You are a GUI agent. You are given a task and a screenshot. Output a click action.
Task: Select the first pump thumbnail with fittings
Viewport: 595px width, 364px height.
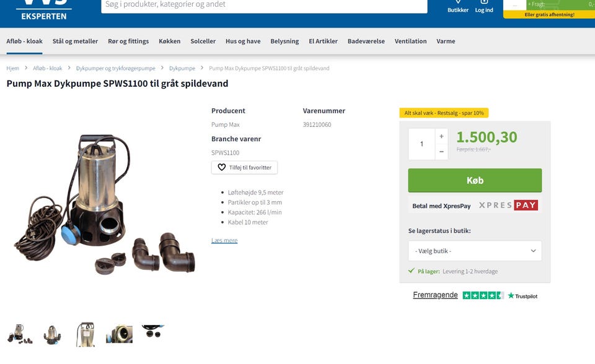tap(19, 334)
